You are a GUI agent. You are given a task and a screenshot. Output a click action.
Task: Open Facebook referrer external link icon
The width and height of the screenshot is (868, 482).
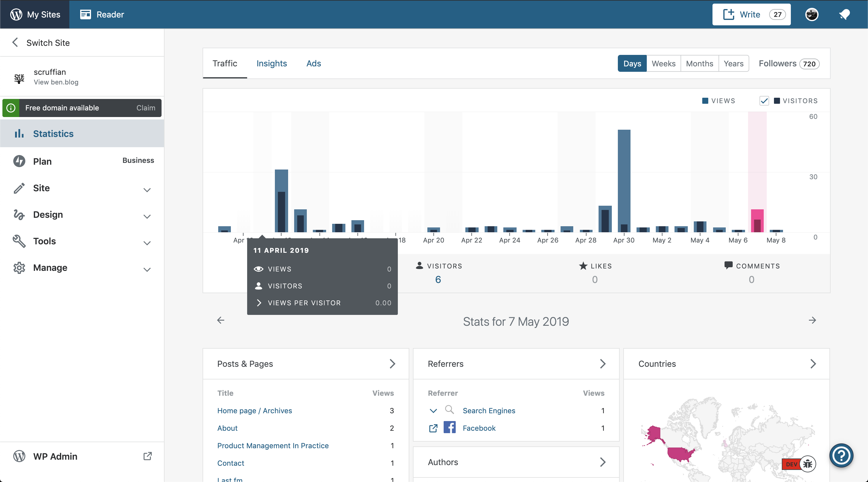(433, 428)
